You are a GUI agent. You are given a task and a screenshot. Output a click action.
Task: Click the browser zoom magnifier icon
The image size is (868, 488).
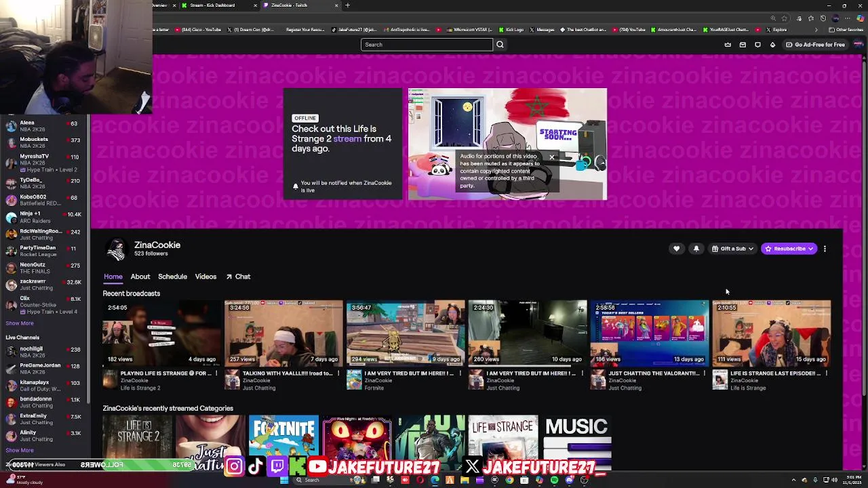pyautogui.click(x=773, y=18)
